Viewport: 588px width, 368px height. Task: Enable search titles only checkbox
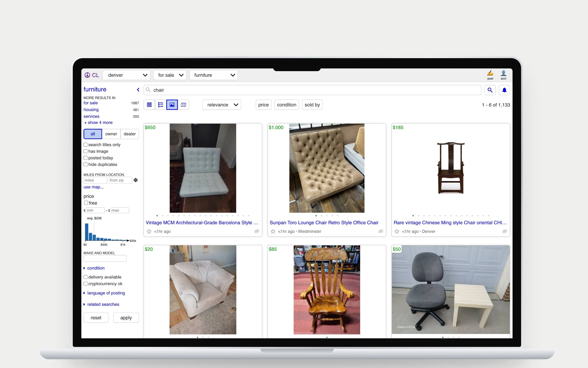coord(86,145)
